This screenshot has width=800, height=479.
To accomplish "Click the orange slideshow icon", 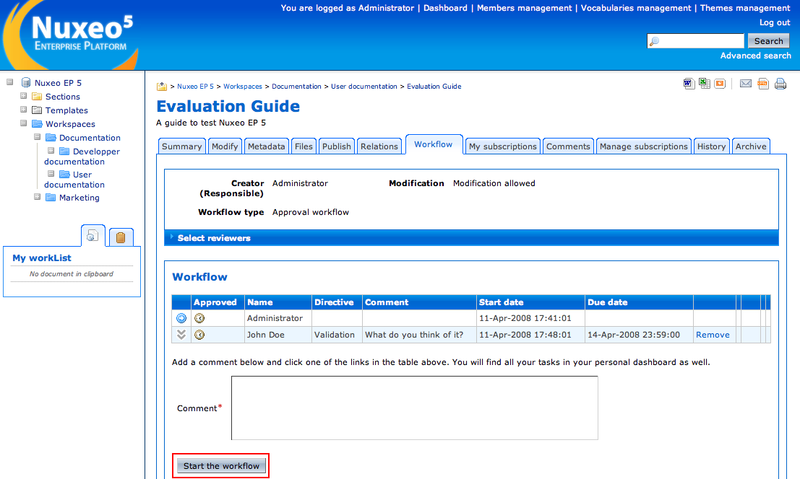I will (x=720, y=84).
